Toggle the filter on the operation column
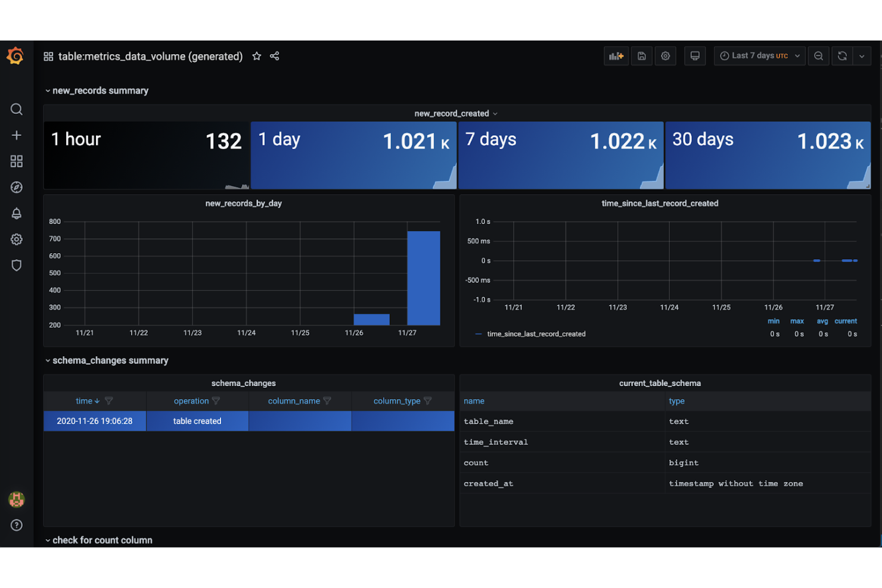Viewport: 882px width, 588px height. 216,401
